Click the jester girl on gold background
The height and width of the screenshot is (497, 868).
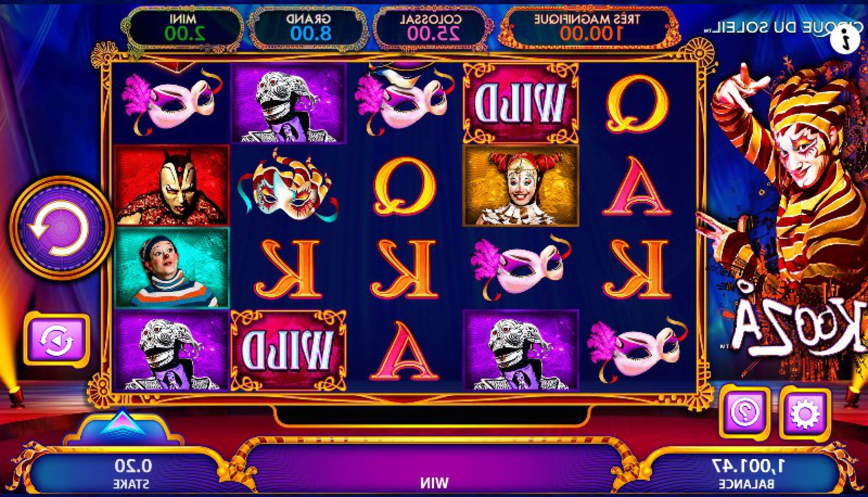pyautogui.click(x=520, y=185)
